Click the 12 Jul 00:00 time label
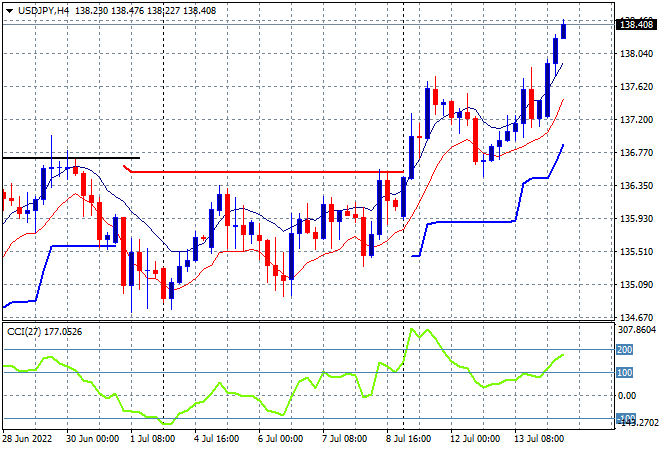Screen dimensions: 660x450 [x=475, y=439]
